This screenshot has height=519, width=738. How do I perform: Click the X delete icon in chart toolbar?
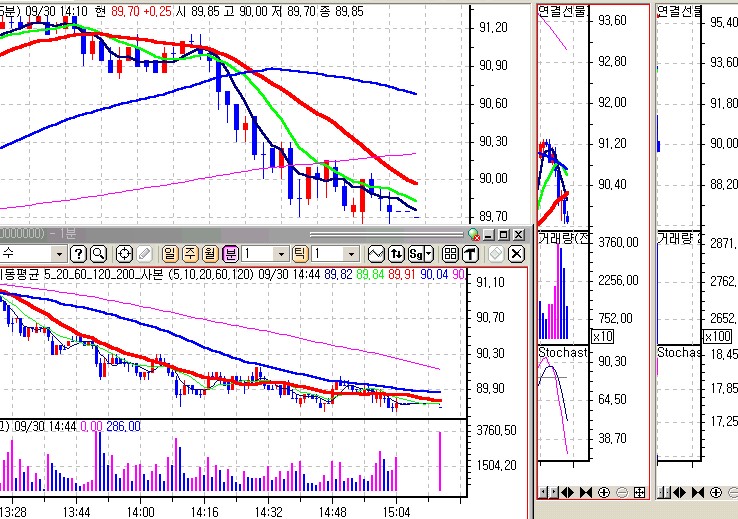[x=516, y=254]
